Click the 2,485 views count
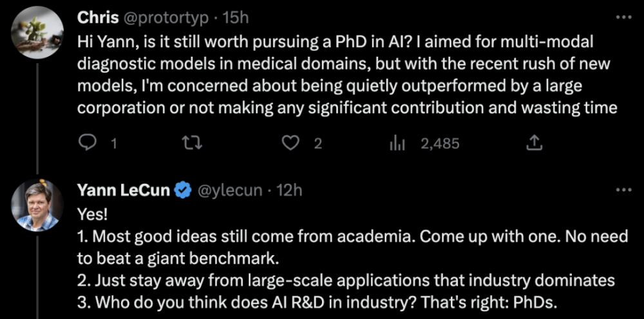Image resolution: width=644 pixels, height=319 pixels. point(440,144)
